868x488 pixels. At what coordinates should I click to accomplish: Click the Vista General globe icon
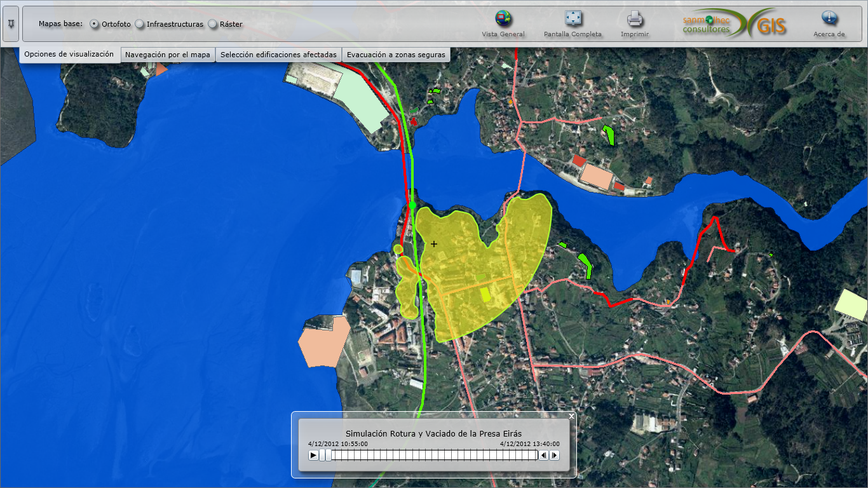[503, 18]
